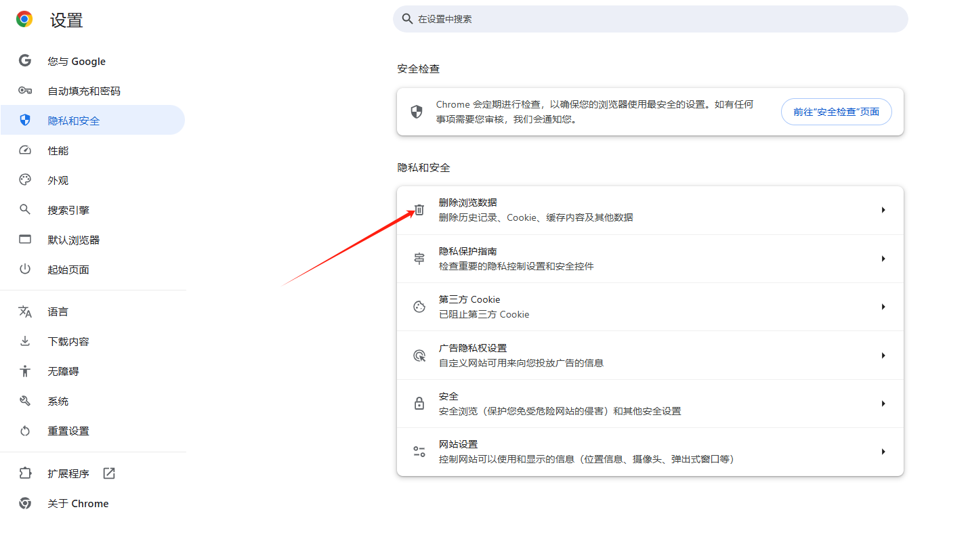Click the 控制网站可以使用和显示的信息 description
This screenshot has width=968, height=560.
point(587,459)
